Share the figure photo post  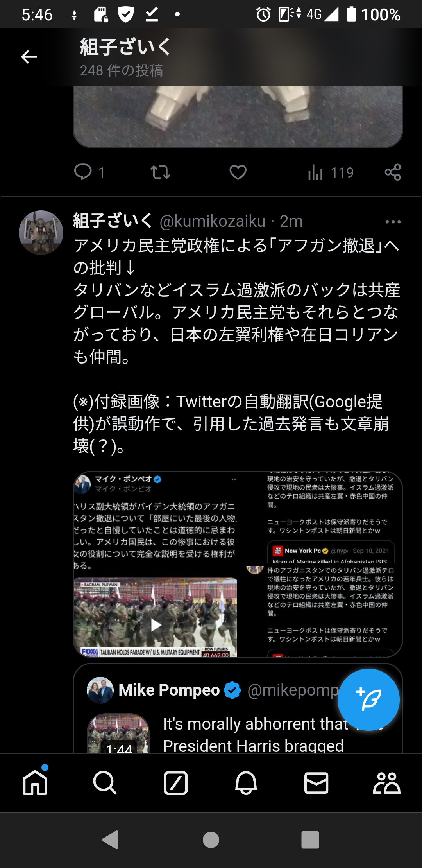(393, 172)
